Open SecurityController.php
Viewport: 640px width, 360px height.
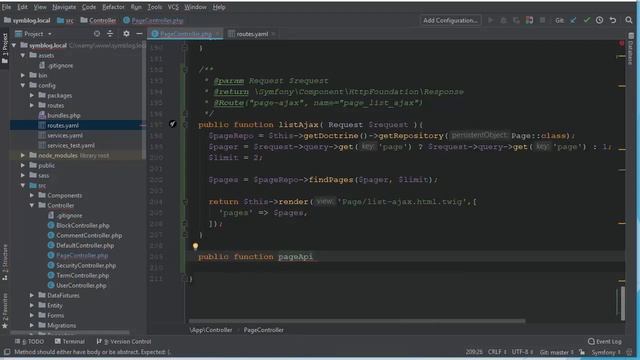pyautogui.click(x=86, y=265)
